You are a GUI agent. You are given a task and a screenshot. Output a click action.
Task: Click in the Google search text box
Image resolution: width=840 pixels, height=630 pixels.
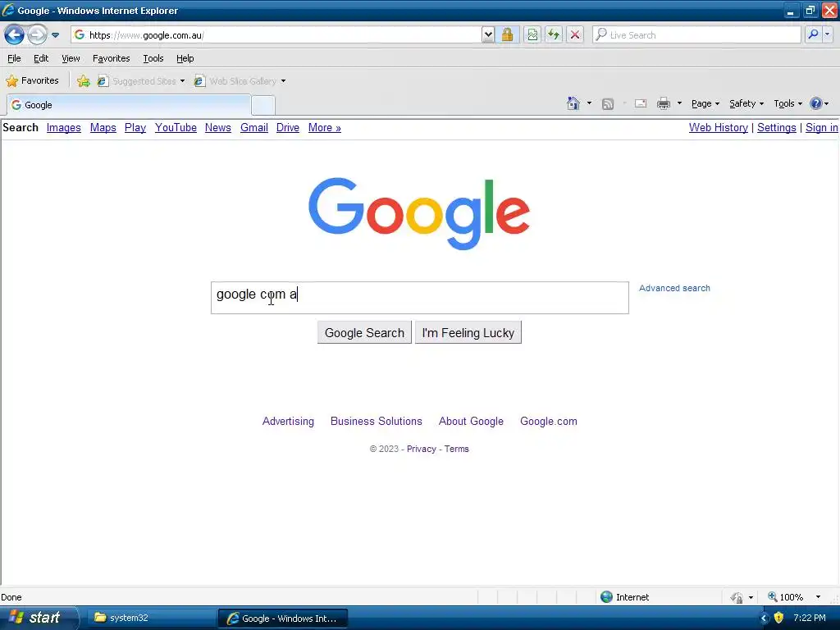419,298
